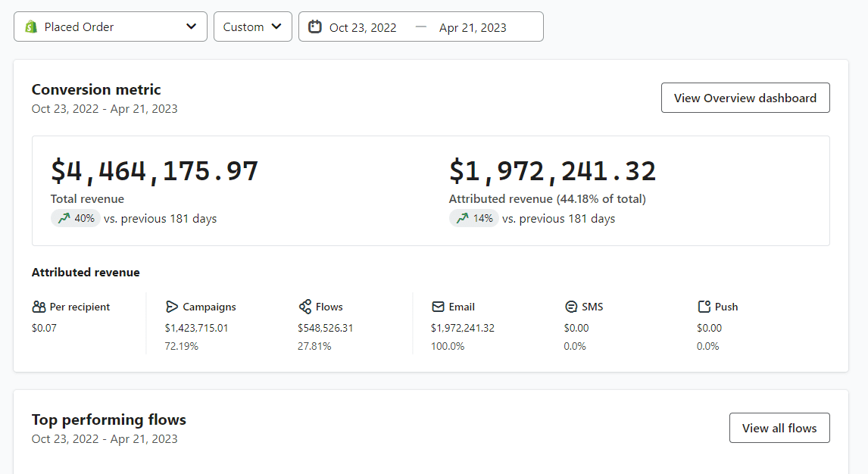Click the Per recipient people icon

(39, 307)
